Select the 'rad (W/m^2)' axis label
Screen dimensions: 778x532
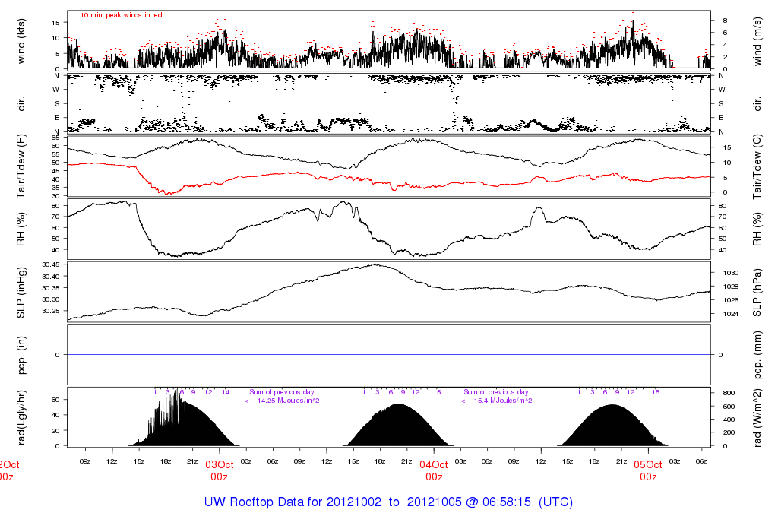tap(757, 417)
